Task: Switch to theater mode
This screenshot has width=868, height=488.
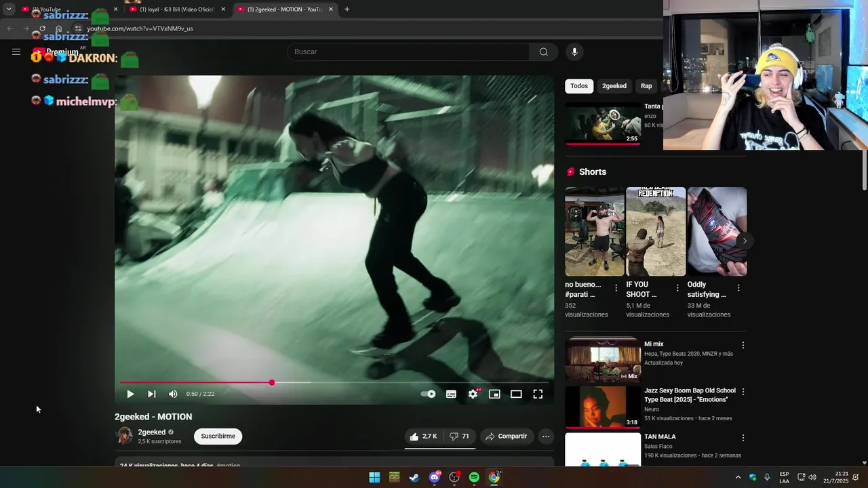Action: point(516,394)
